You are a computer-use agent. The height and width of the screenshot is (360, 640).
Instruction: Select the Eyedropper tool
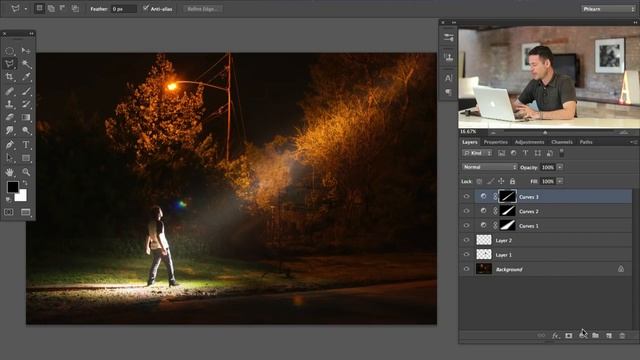point(26,77)
